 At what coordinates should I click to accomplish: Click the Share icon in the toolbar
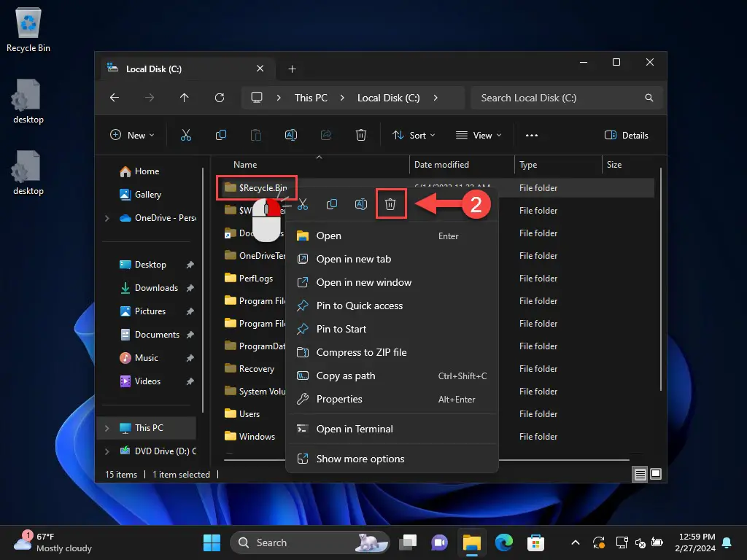pos(325,135)
